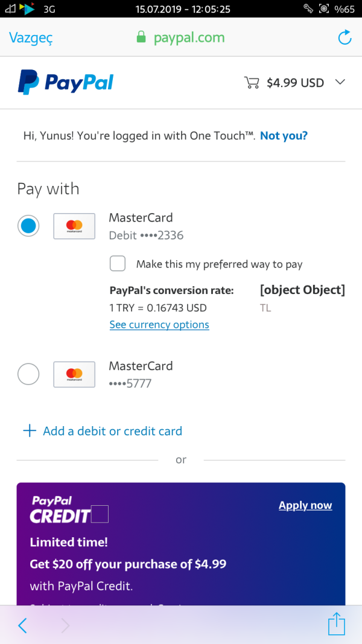Select the MasterCard Debit 2336 radio button
Screen dimensions: 362x644
point(28,226)
